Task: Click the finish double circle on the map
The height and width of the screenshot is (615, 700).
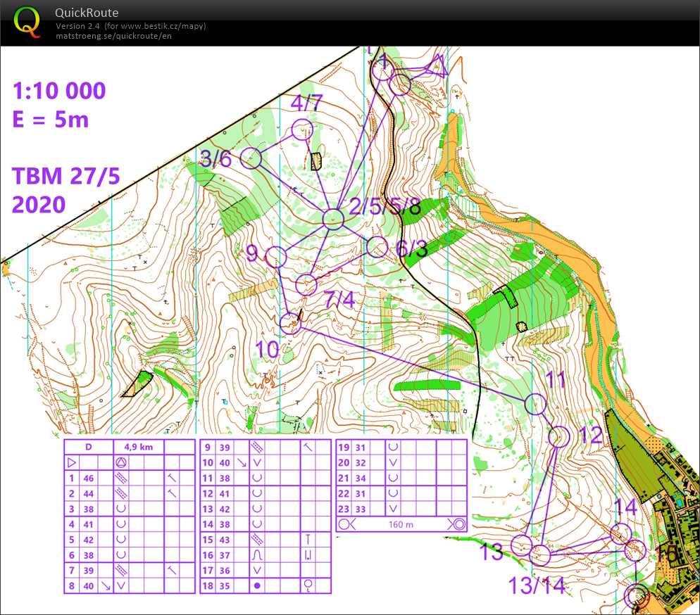Action: click(638, 595)
